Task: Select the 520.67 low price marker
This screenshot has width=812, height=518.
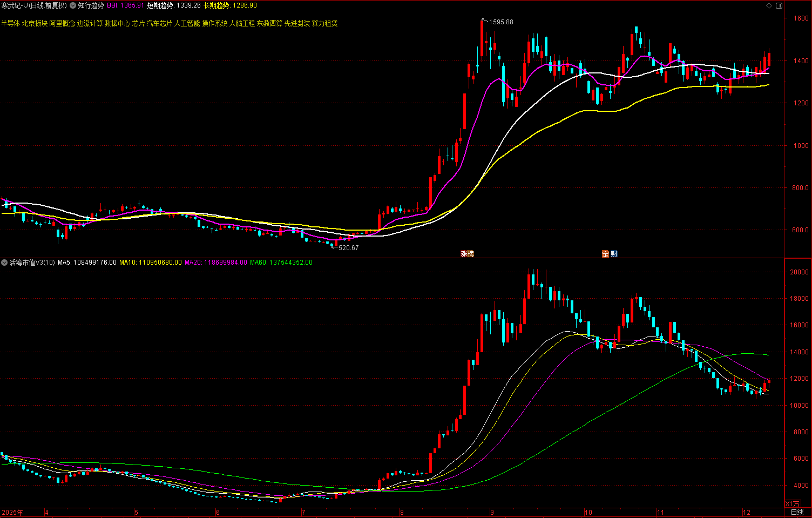Action: click(348, 248)
